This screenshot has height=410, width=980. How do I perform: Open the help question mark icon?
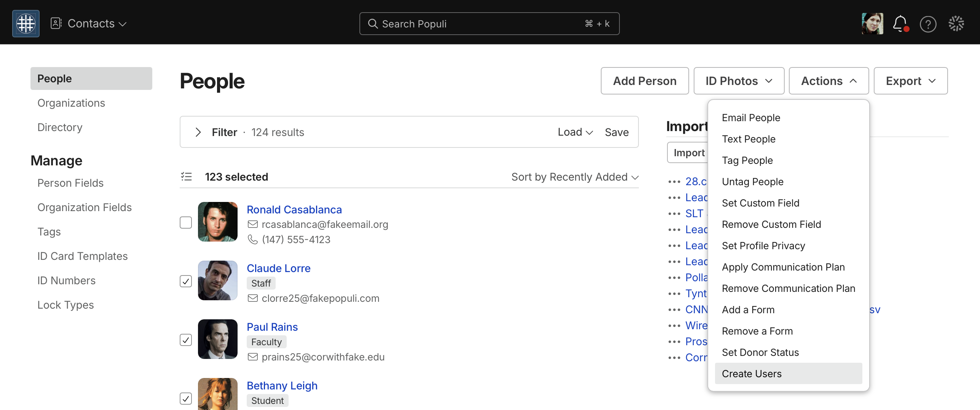coord(928,24)
